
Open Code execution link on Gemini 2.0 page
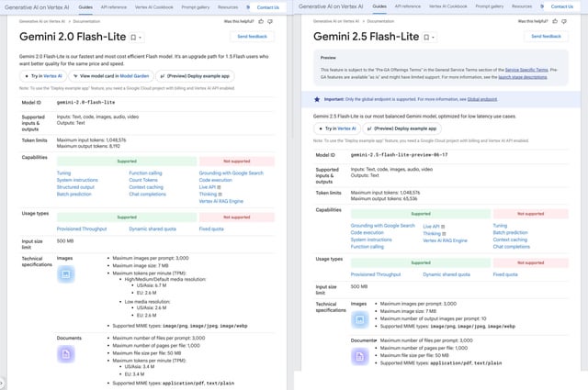216,180
